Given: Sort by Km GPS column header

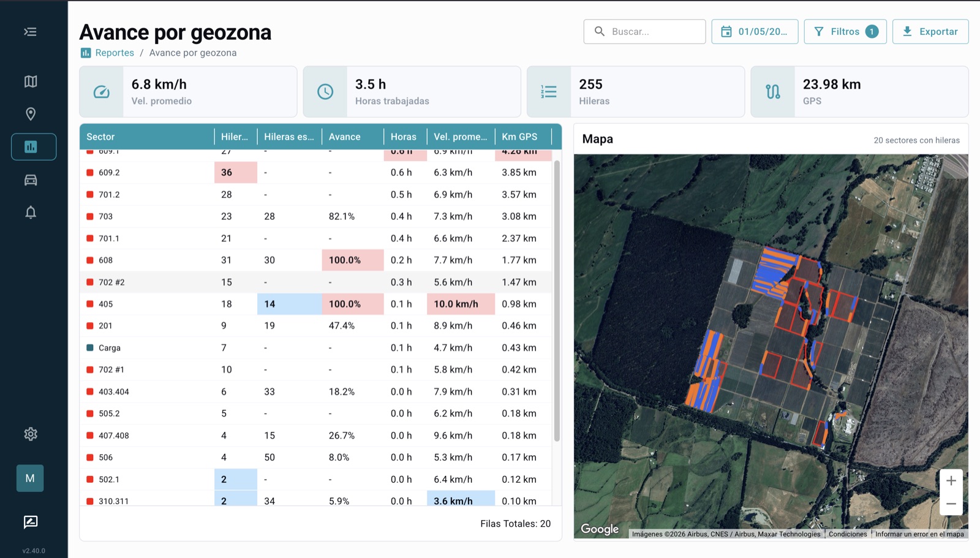Looking at the screenshot, I should 523,137.
